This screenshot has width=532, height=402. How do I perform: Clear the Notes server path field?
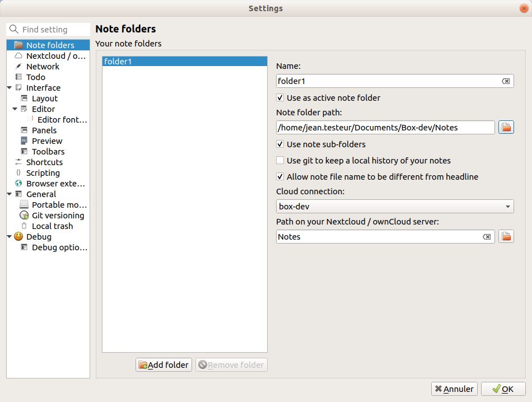click(486, 236)
